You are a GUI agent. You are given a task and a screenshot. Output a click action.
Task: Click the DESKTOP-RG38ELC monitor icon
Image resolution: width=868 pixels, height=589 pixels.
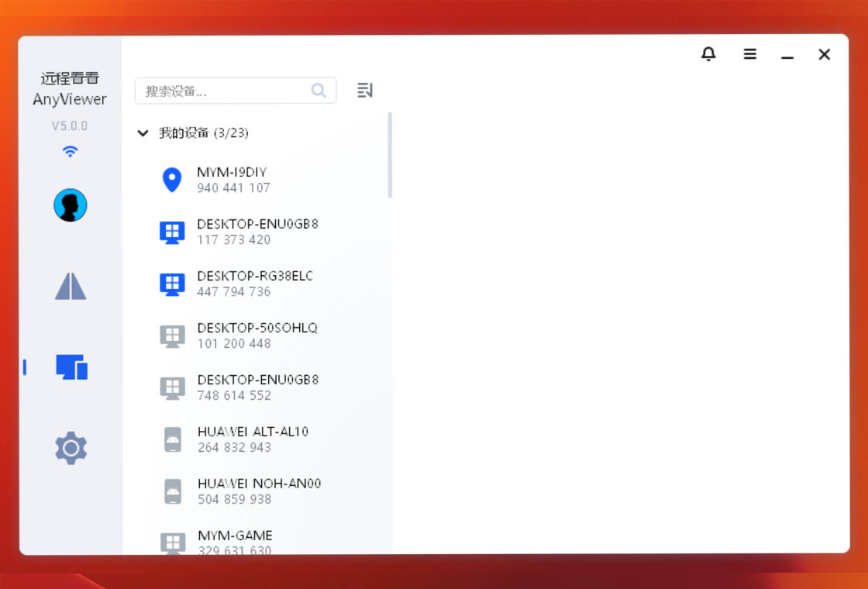(172, 284)
